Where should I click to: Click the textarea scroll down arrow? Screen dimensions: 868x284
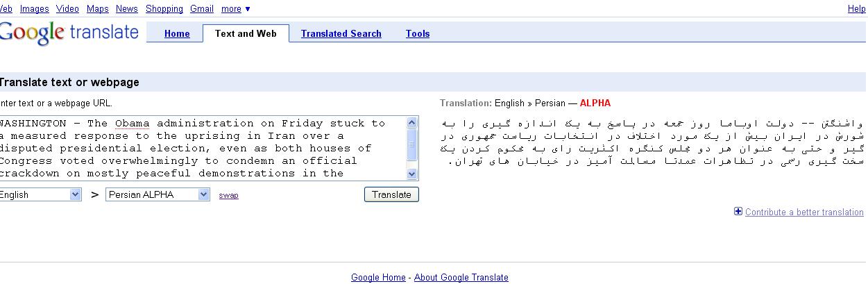(x=412, y=174)
